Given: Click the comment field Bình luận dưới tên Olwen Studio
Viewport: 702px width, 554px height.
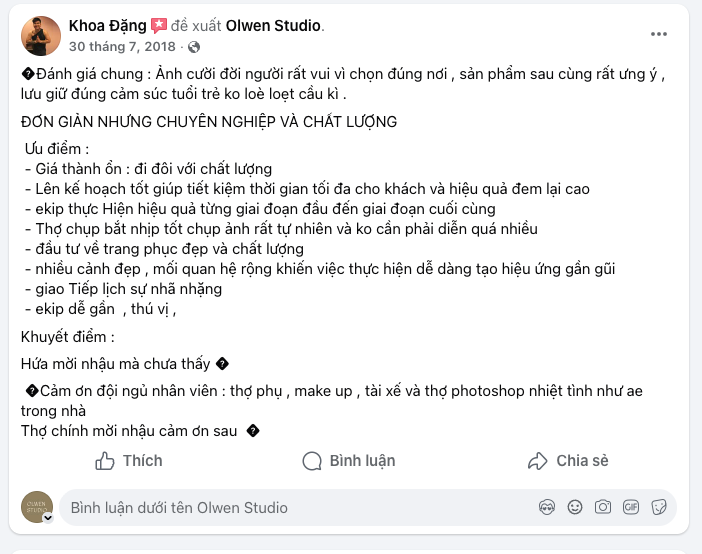Looking at the screenshot, I should click(x=290, y=507).
